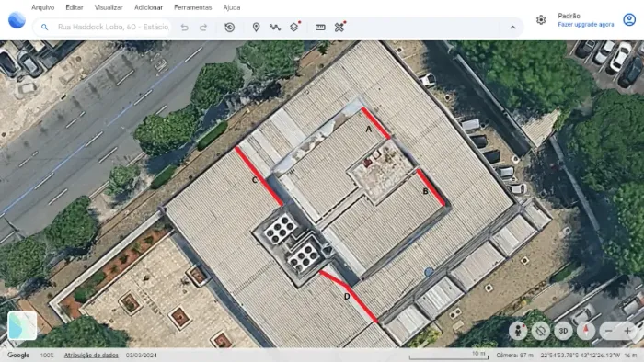
Task: Click the Google label in status bar
Action: click(18, 355)
